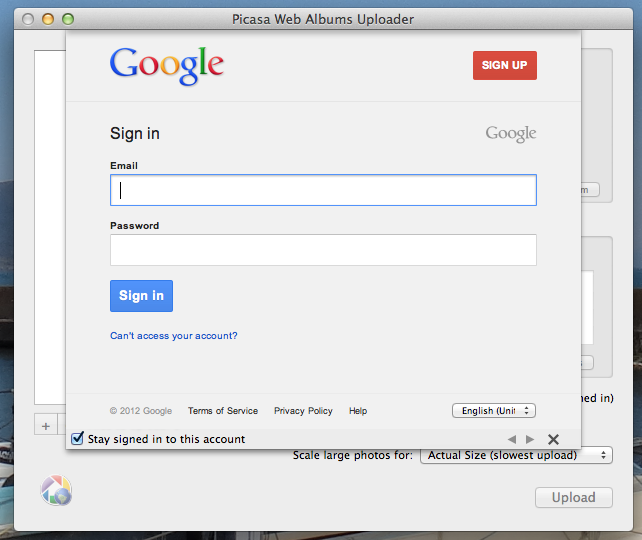Add photos with the plus button

tap(46, 426)
